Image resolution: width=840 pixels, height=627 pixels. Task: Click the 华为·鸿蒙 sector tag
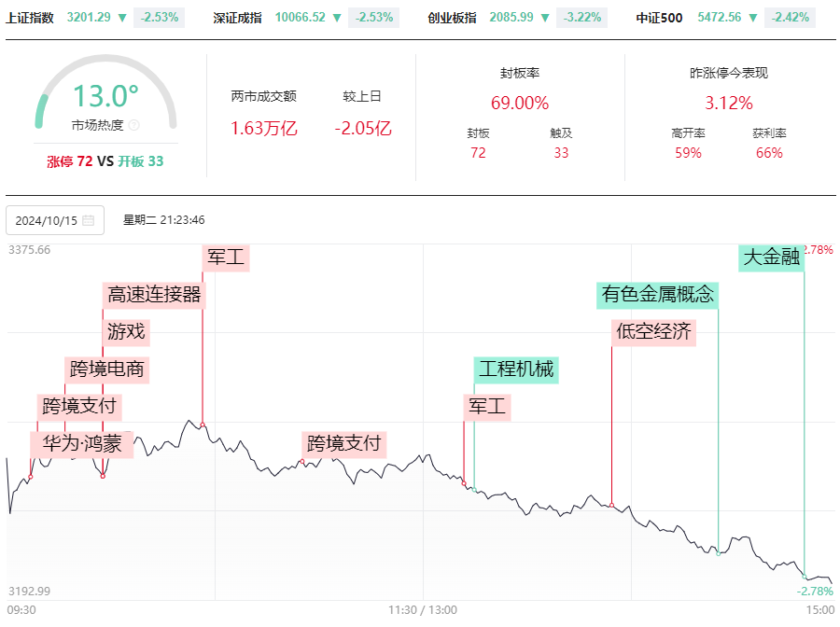[82, 444]
